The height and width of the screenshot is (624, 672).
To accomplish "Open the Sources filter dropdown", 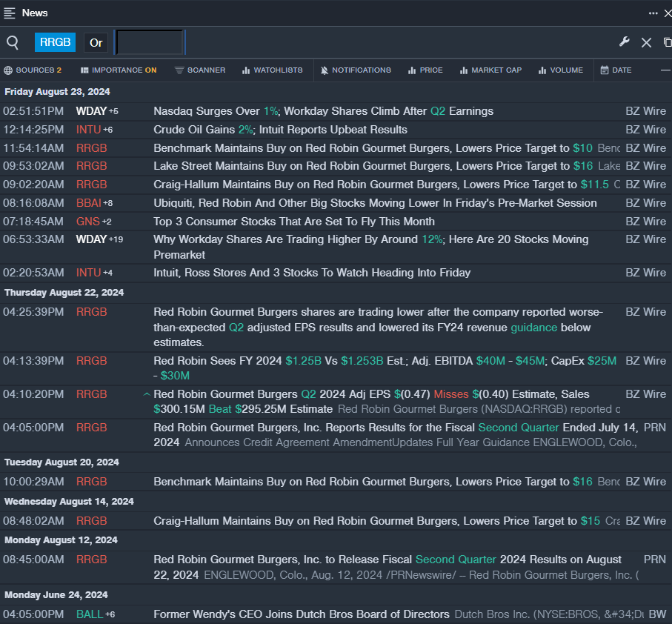I will 33,70.
